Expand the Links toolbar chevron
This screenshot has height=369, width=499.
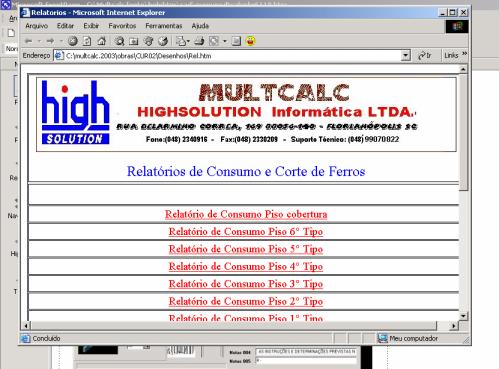pyautogui.click(x=464, y=54)
